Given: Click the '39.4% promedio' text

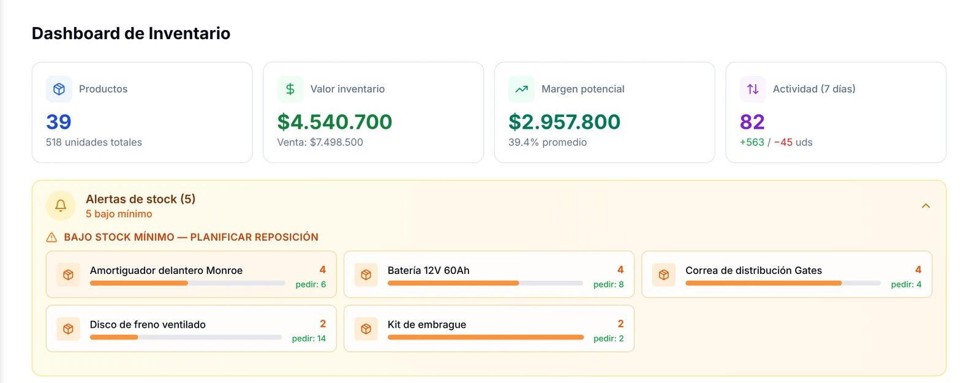Looking at the screenshot, I should point(548,142).
